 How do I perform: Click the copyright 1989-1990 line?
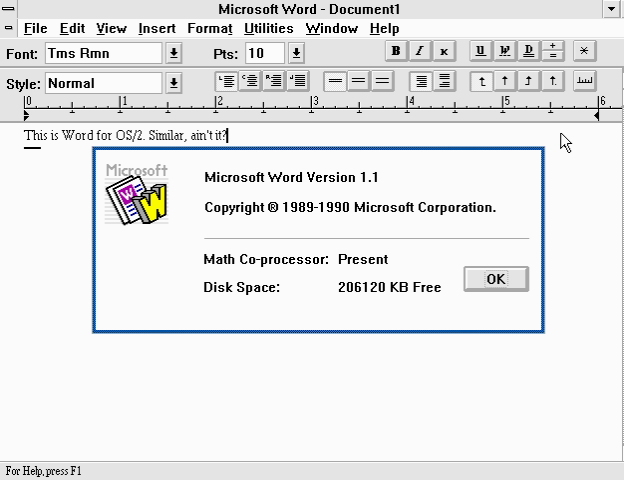(350, 207)
